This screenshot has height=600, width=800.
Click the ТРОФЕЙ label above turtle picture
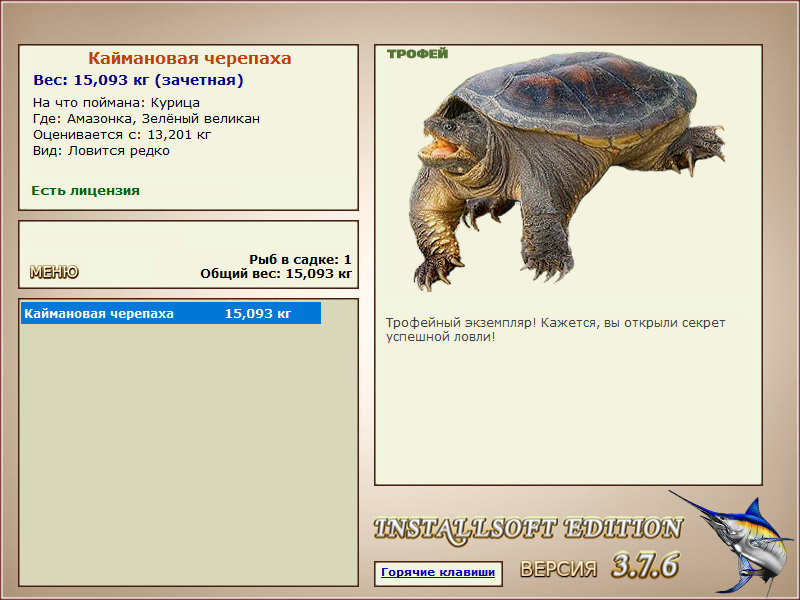coord(417,54)
